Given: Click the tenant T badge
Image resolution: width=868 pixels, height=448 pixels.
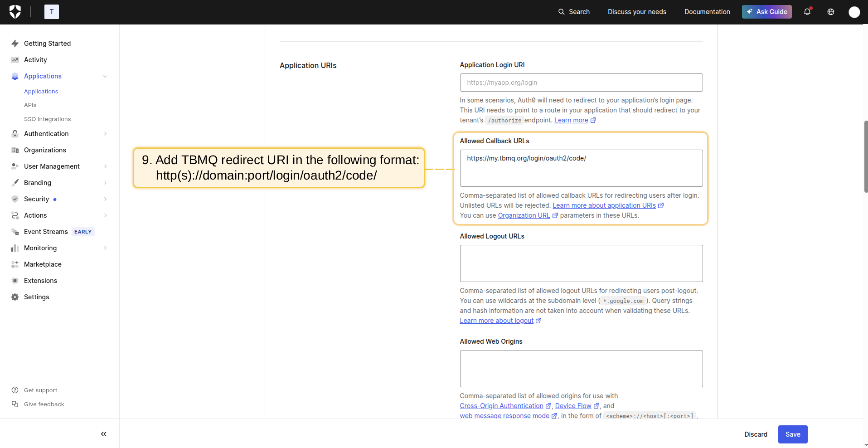Looking at the screenshot, I should (x=52, y=12).
